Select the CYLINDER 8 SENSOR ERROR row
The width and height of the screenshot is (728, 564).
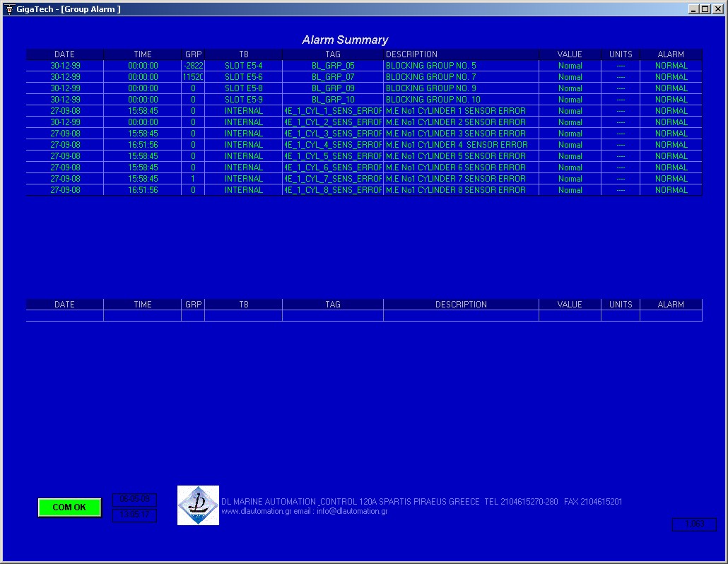pos(455,190)
